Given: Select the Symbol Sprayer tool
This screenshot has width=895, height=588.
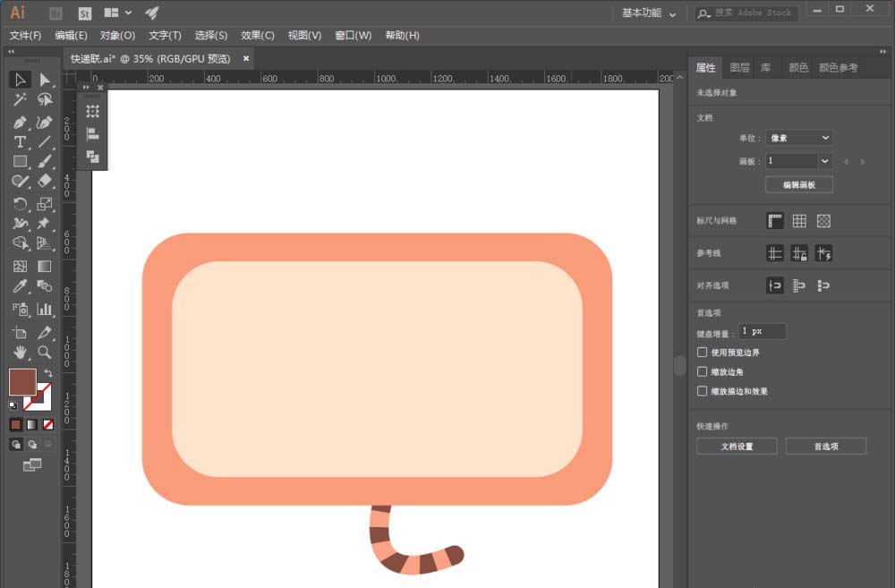Looking at the screenshot, I should (20, 309).
